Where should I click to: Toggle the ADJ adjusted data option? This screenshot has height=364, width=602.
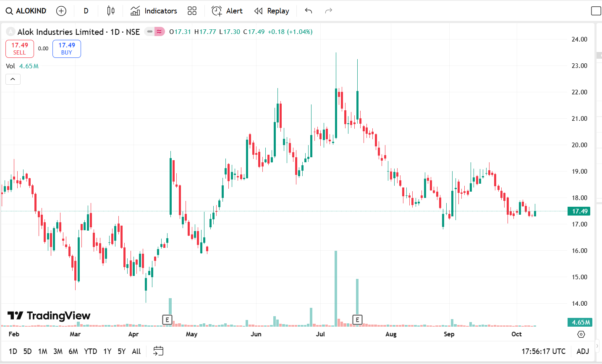(x=583, y=351)
